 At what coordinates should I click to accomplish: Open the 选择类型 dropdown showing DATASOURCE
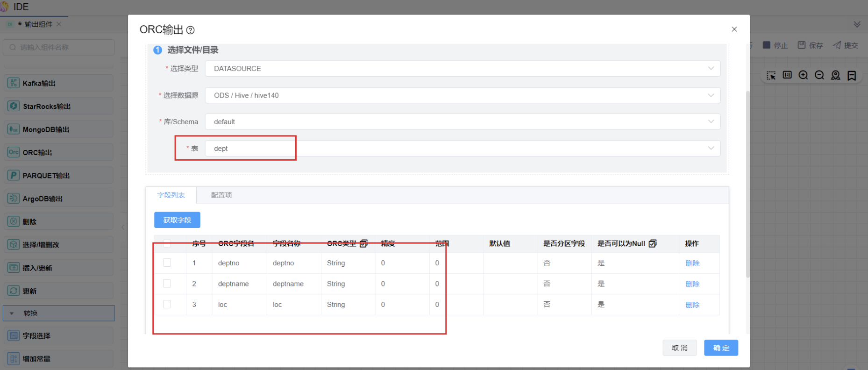tap(462, 69)
